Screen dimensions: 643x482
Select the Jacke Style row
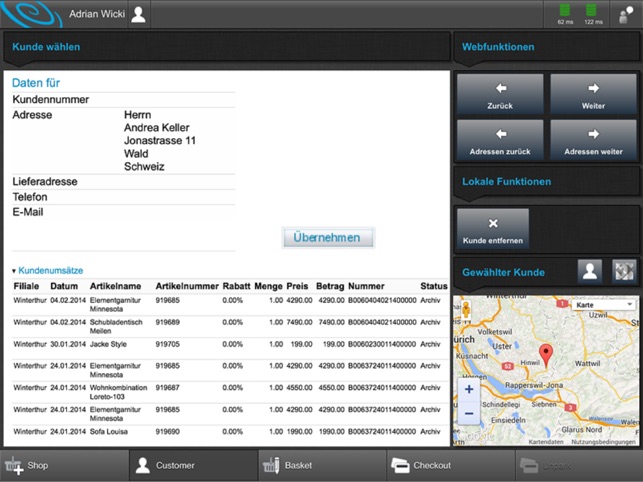(230, 348)
